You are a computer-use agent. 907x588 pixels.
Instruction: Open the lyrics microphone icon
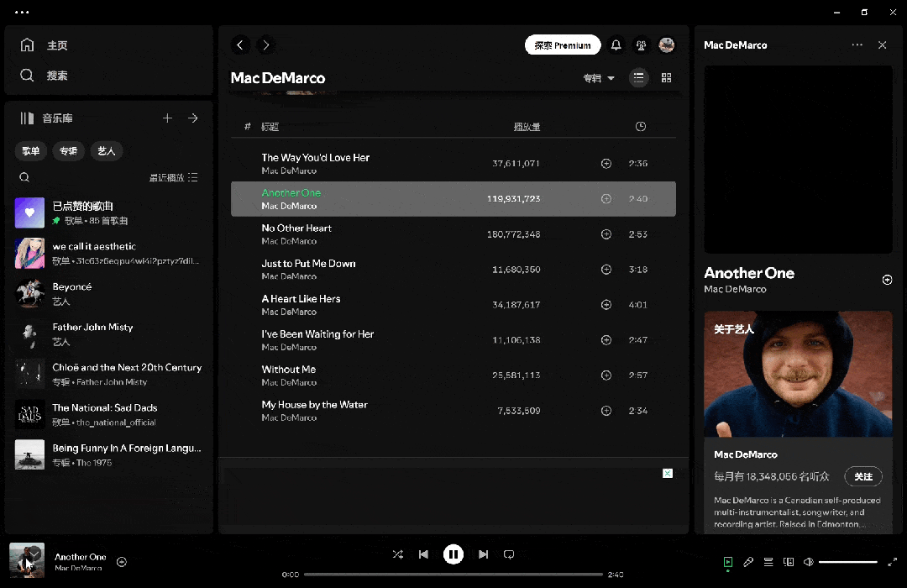click(x=747, y=562)
